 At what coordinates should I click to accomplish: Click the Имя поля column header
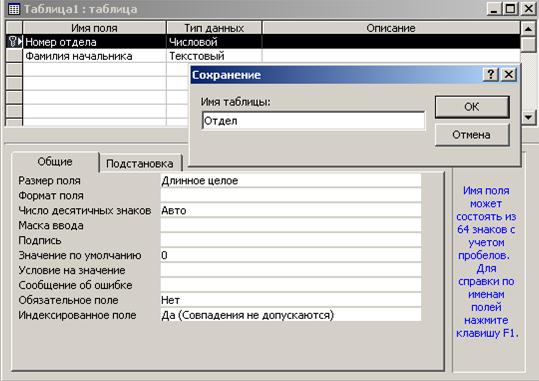point(95,28)
